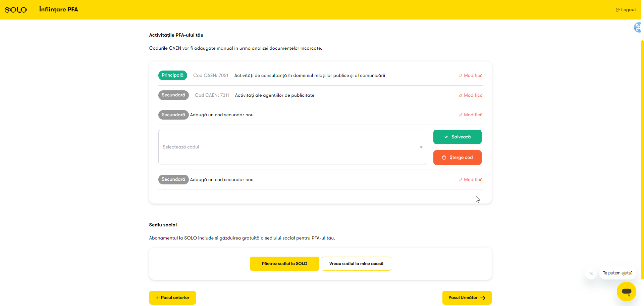Go back with Pasul anterior

(x=172, y=298)
